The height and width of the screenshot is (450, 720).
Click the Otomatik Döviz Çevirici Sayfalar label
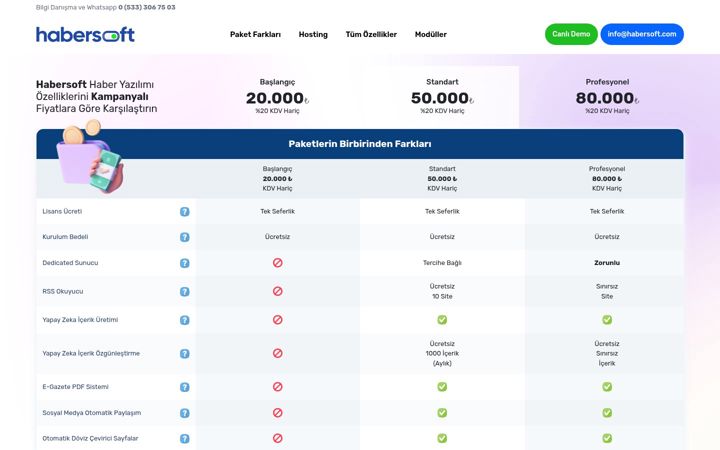coord(90,439)
